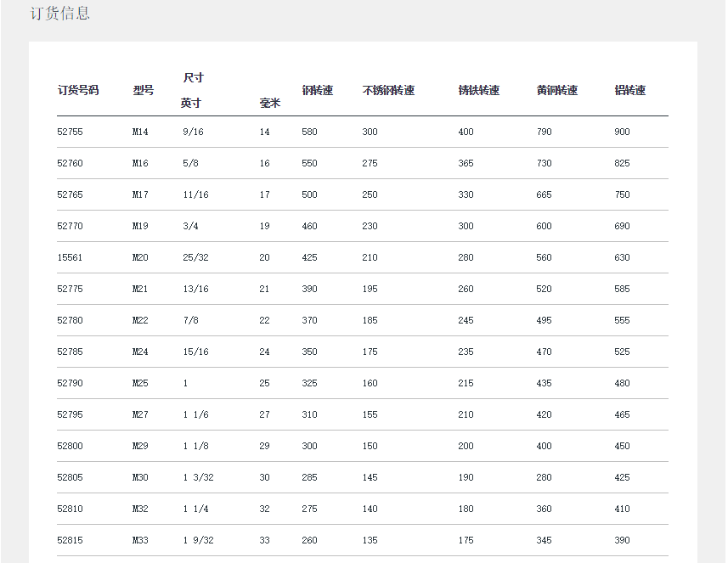Click the 订货信息 section heading
The image size is (728, 563).
tap(59, 14)
